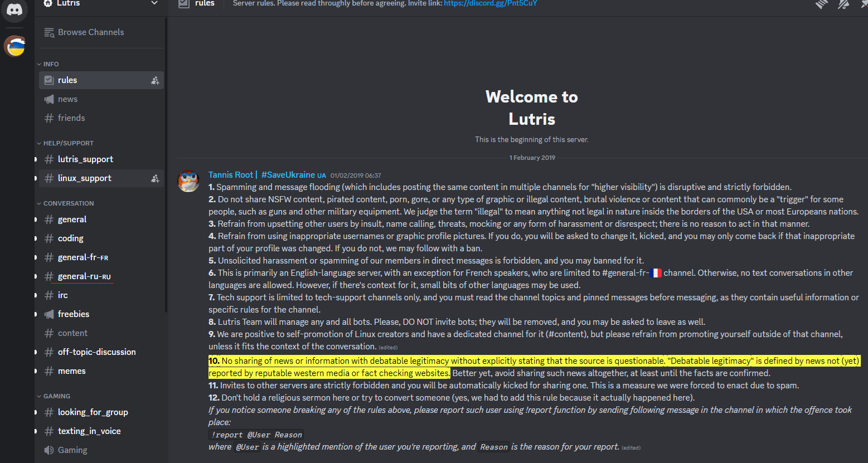The image size is (868, 463).
Task: Open the general-ru channel
Action: pos(101,276)
